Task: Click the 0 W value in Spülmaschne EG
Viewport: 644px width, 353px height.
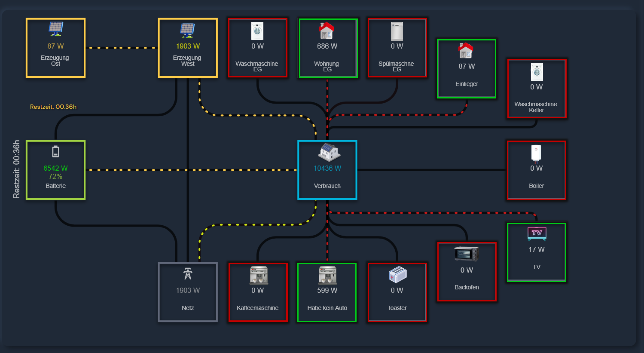Action: click(x=397, y=46)
